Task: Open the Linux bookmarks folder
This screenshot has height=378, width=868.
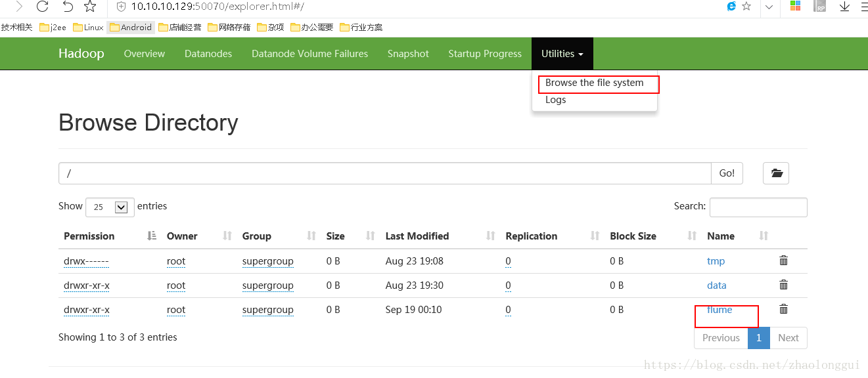Action: [x=88, y=27]
